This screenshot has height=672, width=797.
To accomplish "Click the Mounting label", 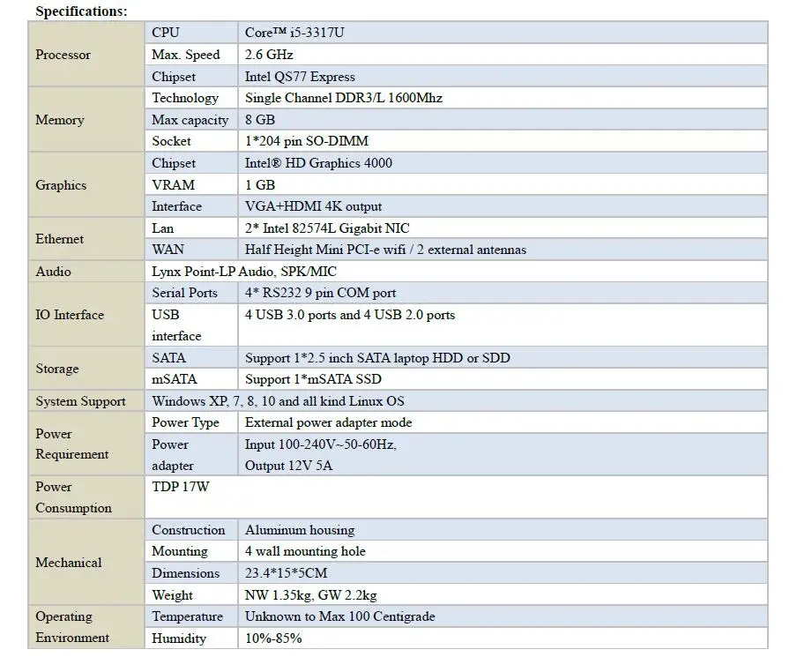I will coord(180,551).
